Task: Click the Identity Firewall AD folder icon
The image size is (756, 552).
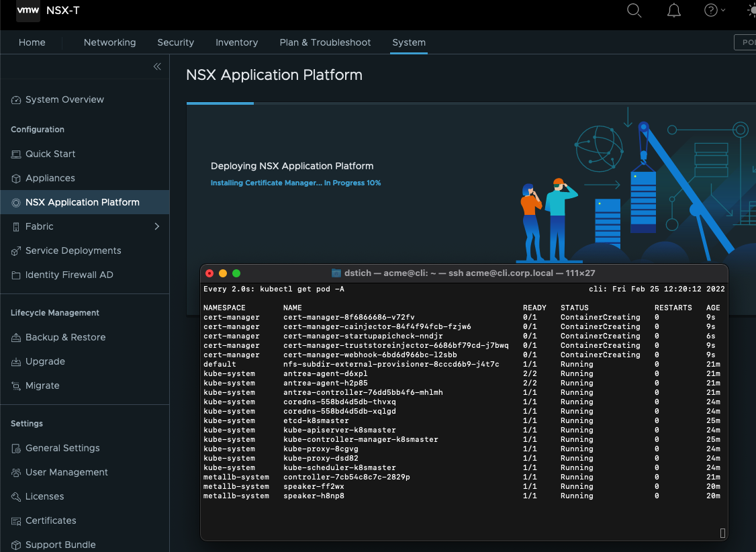Action: pos(16,275)
